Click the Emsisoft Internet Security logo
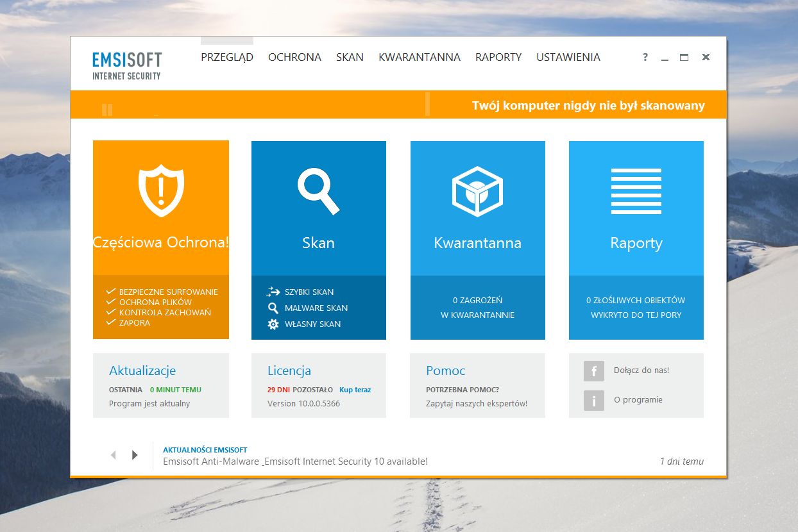This screenshot has height=532, width=798. coord(127,66)
